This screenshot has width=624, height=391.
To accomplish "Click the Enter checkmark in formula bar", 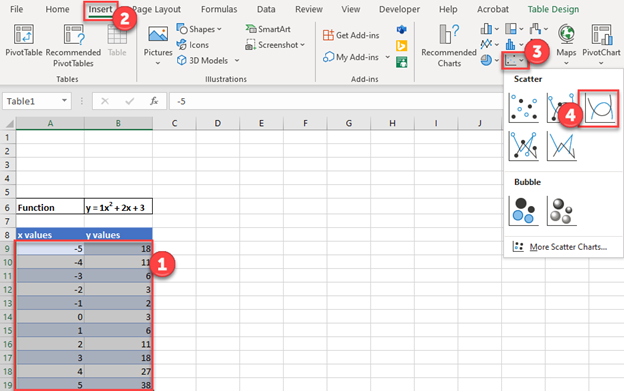I will tap(130, 101).
